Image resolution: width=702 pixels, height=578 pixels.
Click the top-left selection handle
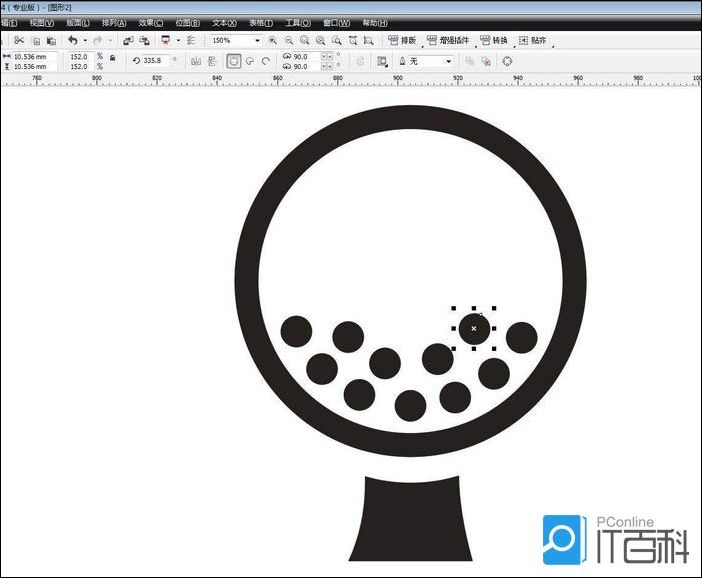click(x=454, y=308)
